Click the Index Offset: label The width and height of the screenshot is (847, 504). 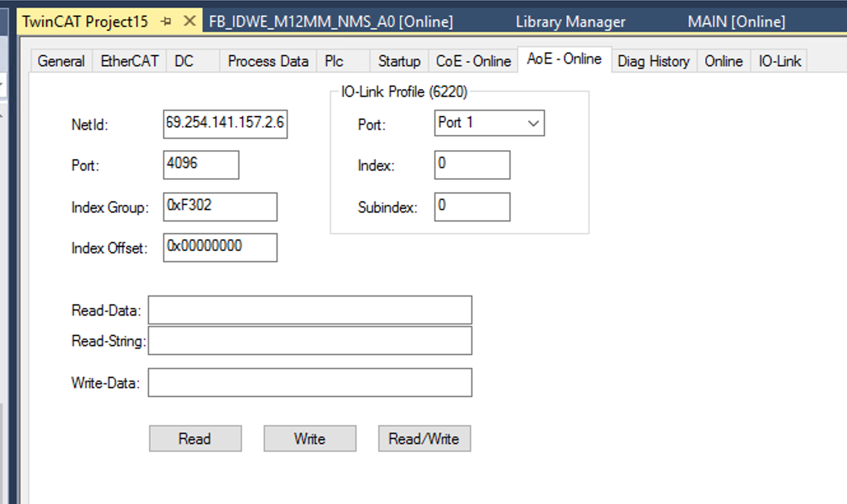tap(109, 248)
